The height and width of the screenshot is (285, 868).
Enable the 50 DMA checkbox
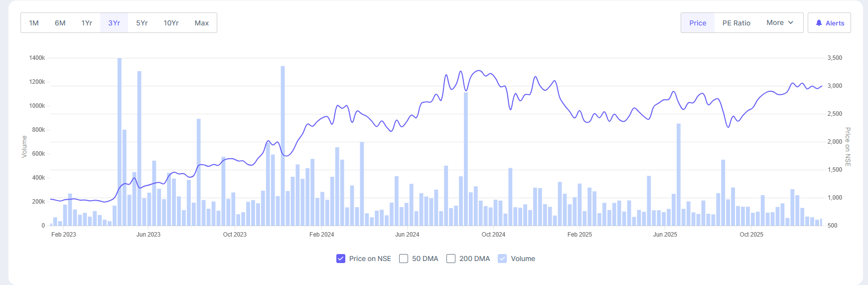[404, 259]
